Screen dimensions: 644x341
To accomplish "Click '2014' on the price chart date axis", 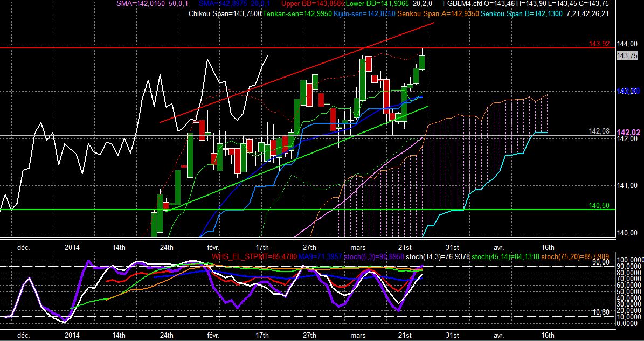I will click(72, 247).
